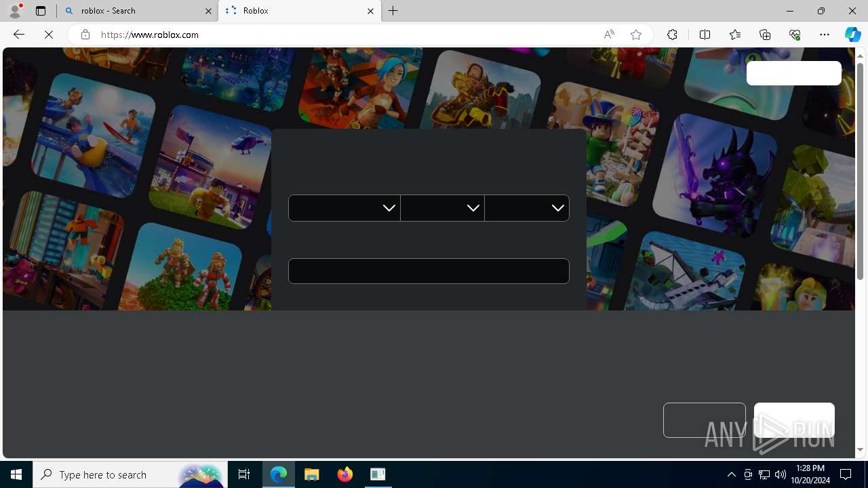Close the 'roblox - Search' tab
Image resolution: width=868 pixels, height=488 pixels.
pos(208,11)
